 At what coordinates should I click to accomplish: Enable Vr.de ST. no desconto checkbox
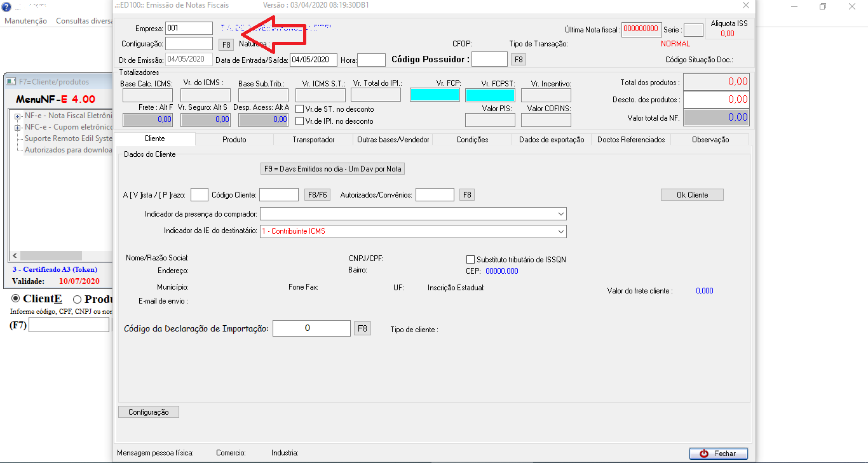coord(300,109)
